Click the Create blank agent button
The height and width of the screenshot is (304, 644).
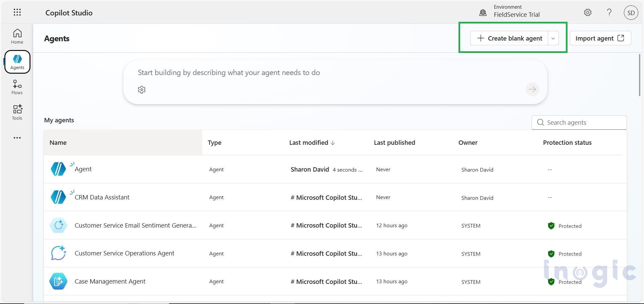(510, 38)
